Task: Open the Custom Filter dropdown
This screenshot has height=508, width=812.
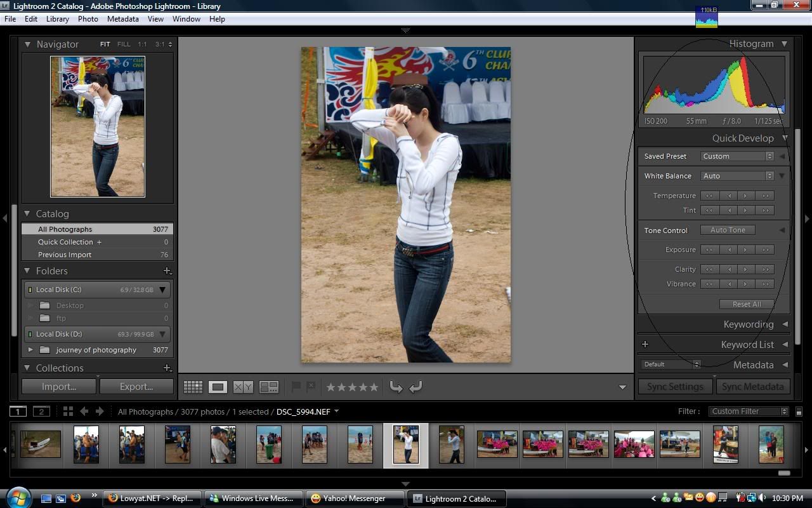Action: [x=748, y=411]
